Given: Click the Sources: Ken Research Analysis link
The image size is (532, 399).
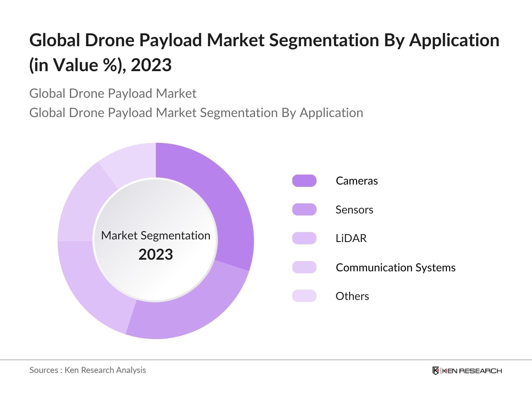Looking at the screenshot, I should pos(87,370).
